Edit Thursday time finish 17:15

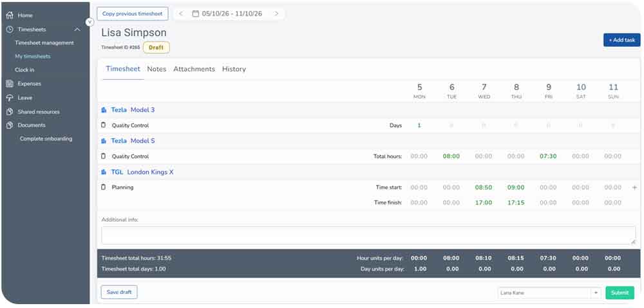point(516,203)
